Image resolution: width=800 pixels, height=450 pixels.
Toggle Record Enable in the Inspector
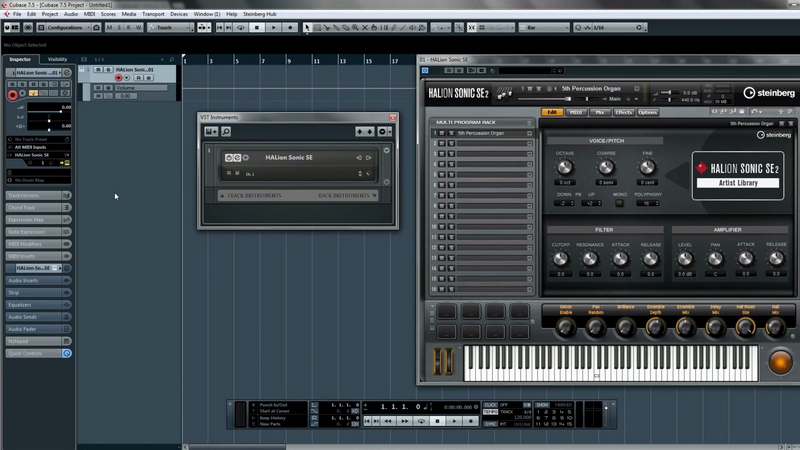click(12, 95)
